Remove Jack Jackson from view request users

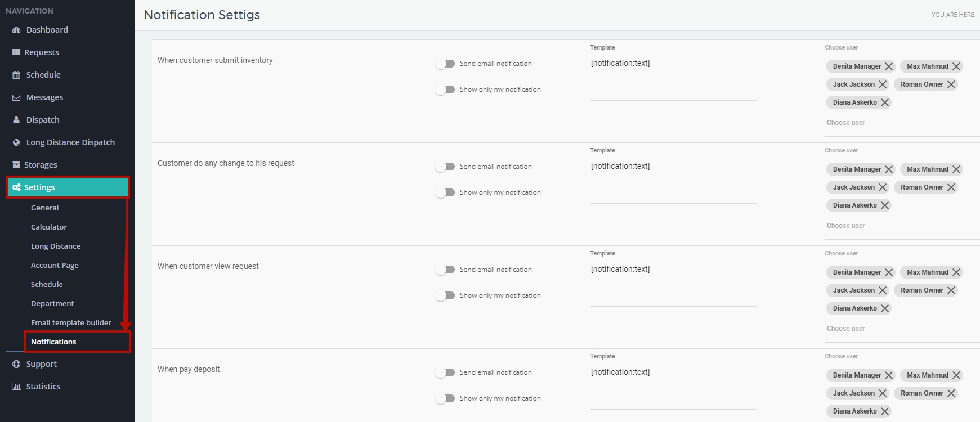pos(883,290)
